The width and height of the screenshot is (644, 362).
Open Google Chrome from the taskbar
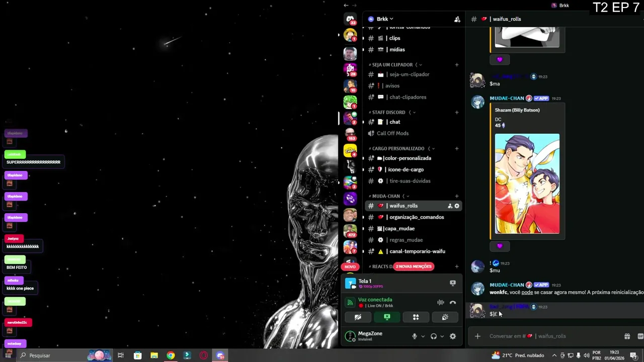click(x=171, y=355)
